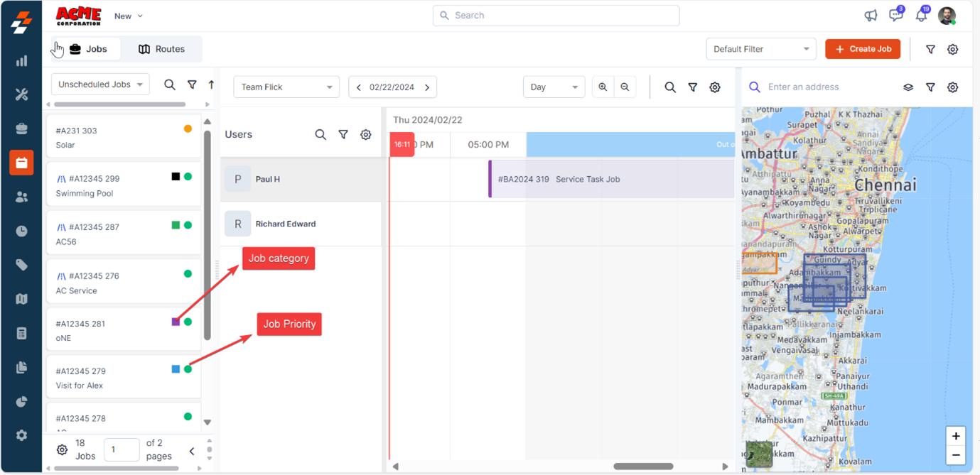Expand the Unscheduled Jobs dropdown
Image resolution: width=980 pixels, height=475 pixels.
point(100,84)
